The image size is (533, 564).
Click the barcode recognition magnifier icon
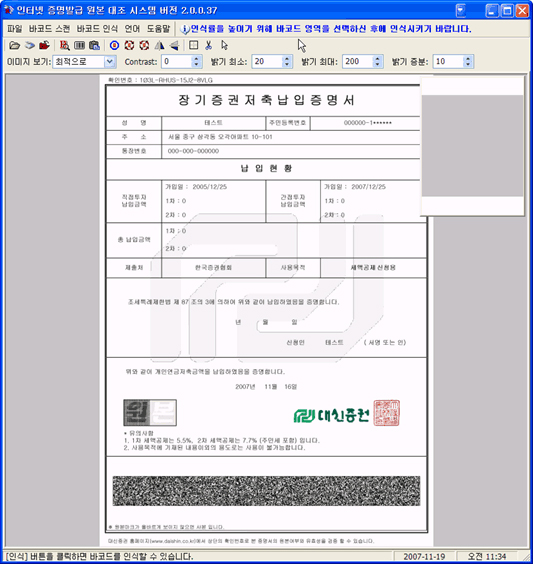pyautogui.click(x=65, y=45)
